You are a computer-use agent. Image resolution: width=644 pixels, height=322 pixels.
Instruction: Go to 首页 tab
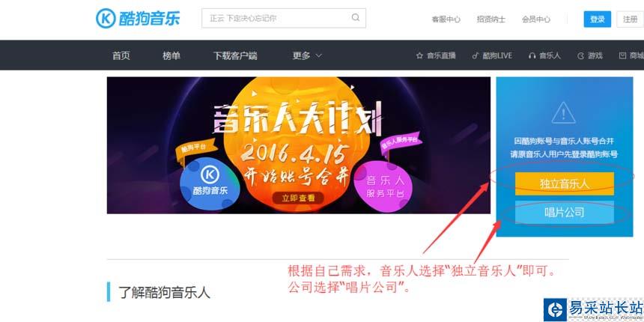(121, 55)
